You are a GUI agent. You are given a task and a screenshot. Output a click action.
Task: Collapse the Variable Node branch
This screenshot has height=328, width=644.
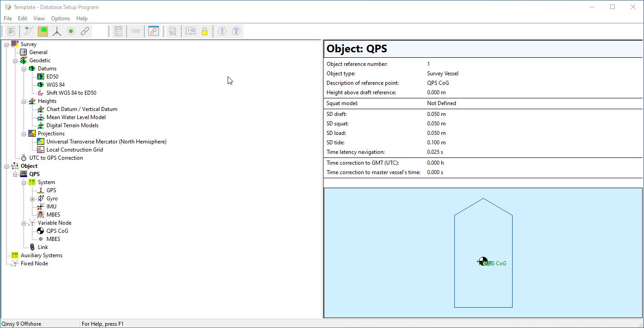pos(23,223)
